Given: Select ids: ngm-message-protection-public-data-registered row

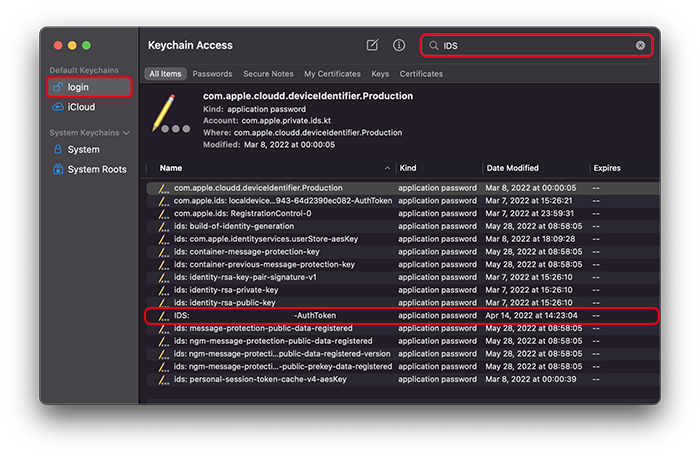Looking at the screenshot, I should click(x=403, y=341).
